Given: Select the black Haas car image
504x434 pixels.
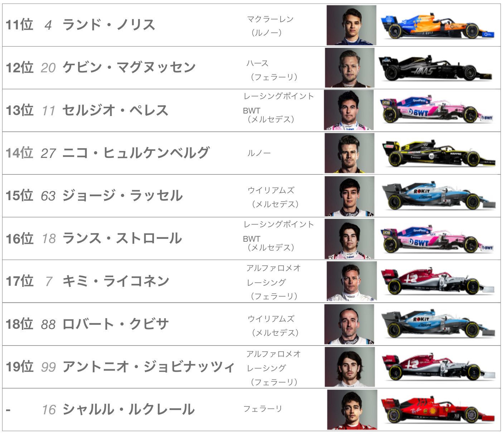Looking at the screenshot, I should (436, 68).
